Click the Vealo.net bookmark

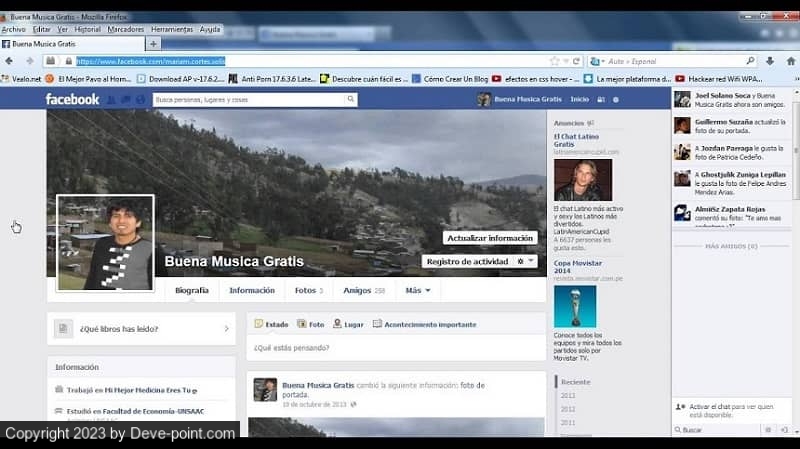pos(21,79)
